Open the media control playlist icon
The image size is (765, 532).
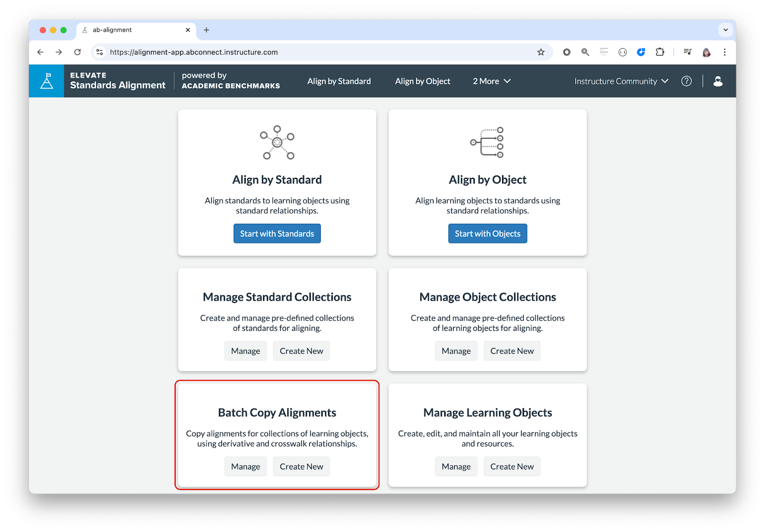(x=688, y=52)
